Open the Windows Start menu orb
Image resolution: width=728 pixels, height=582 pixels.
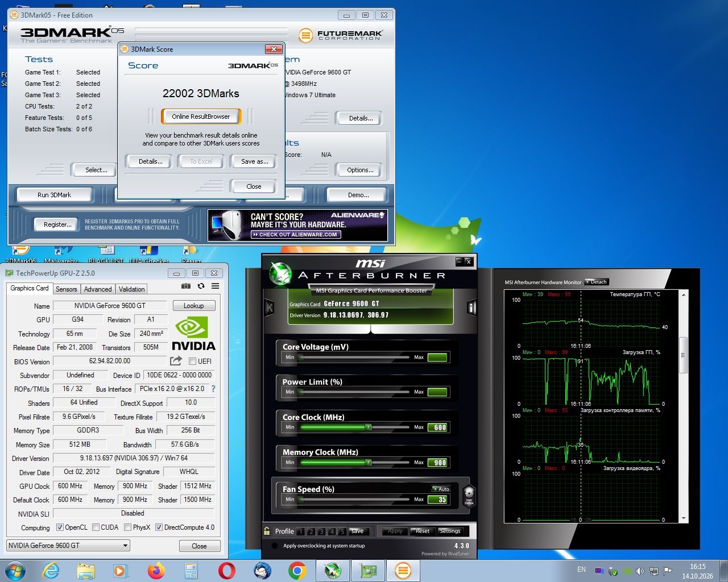click(15, 571)
